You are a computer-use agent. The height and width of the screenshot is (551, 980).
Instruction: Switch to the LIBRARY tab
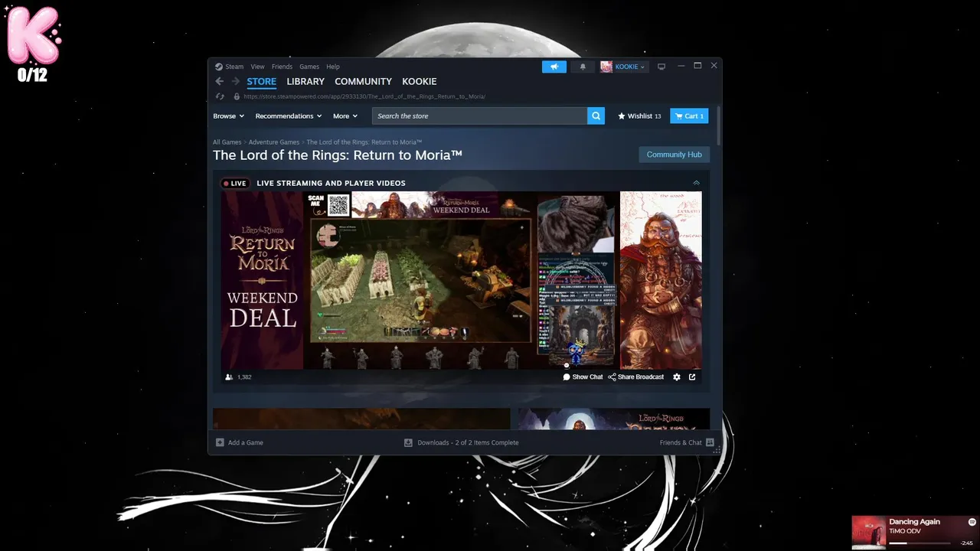[305, 81]
